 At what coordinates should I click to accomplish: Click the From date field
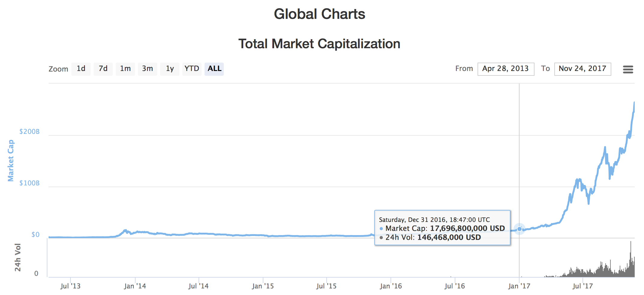point(506,69)
